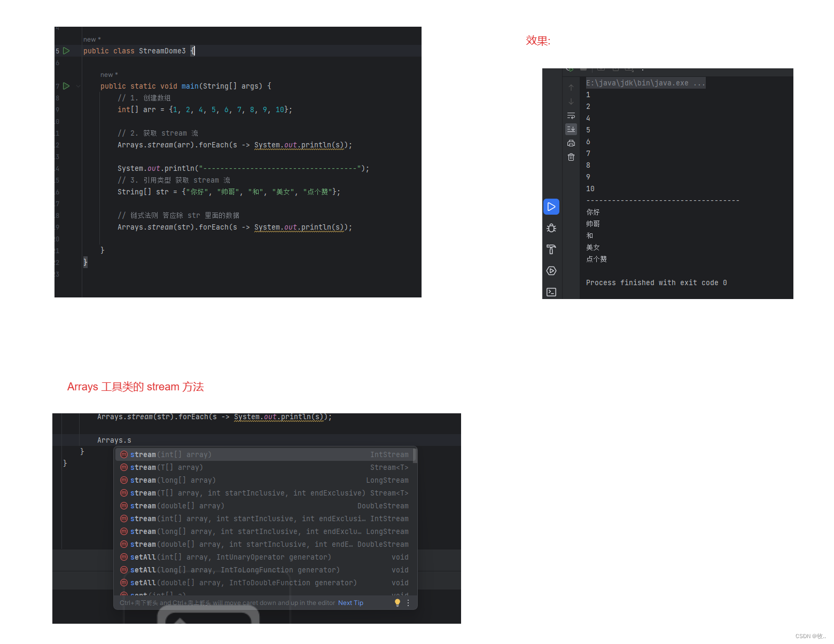Click the comment '// 2. 获取 stream 流'

pos(158,133)
